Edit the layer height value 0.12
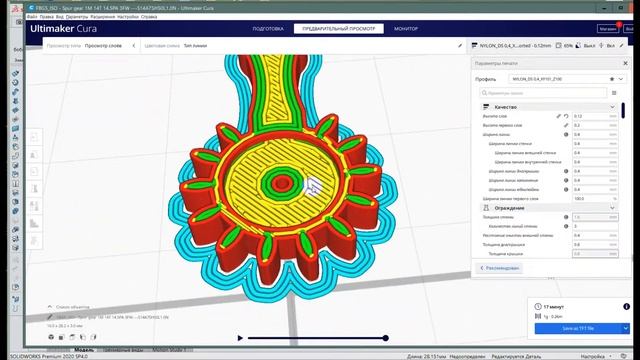 [x=595, y=116]
